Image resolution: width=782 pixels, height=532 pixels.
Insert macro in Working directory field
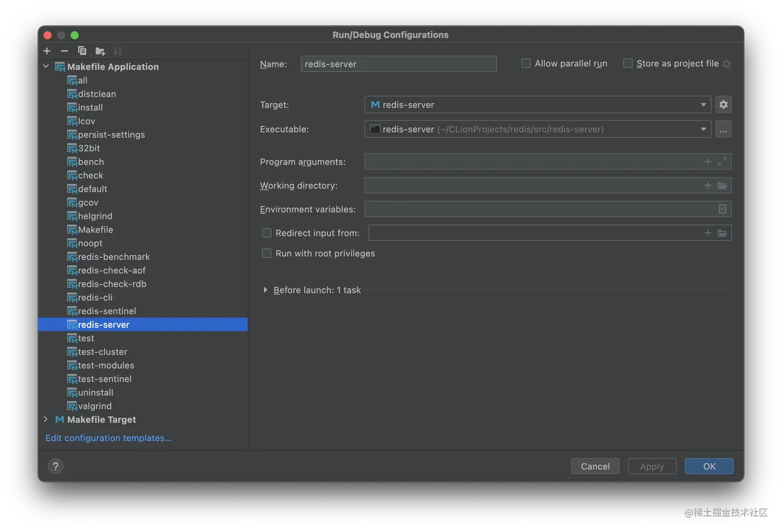click(708, 186)
